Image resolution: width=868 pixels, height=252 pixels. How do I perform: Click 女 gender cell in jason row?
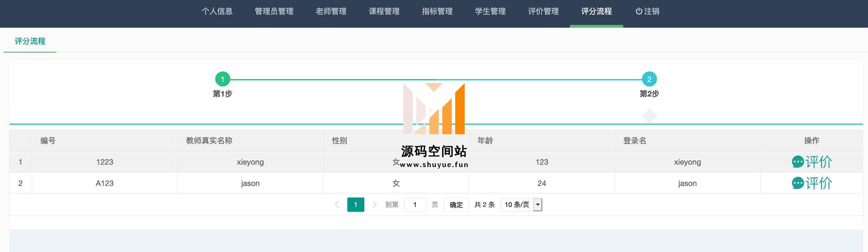coord(396,183)
